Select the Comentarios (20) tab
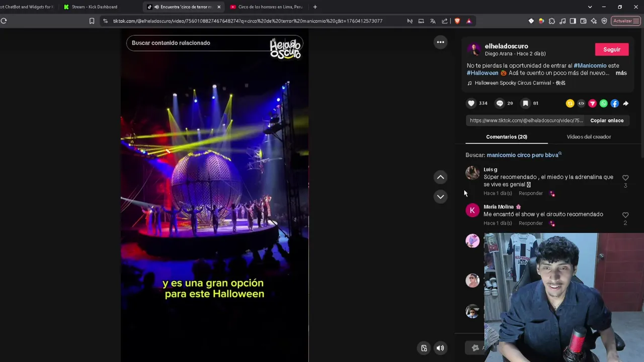 (x=507, y=137)
